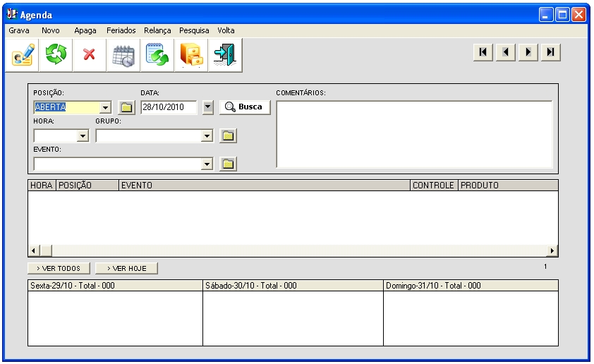Screen dimensions: 594x364
Task: Go to the first record
Action: (x=483, y=52)
